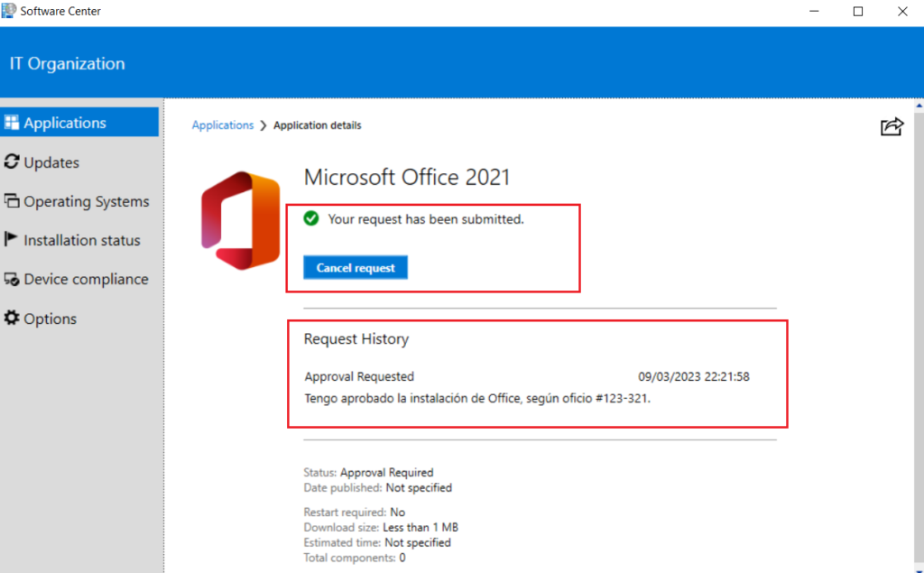The width and height of the screenshot is (924, 573).
Task: Open the Options section label
Action: [51, 319]
